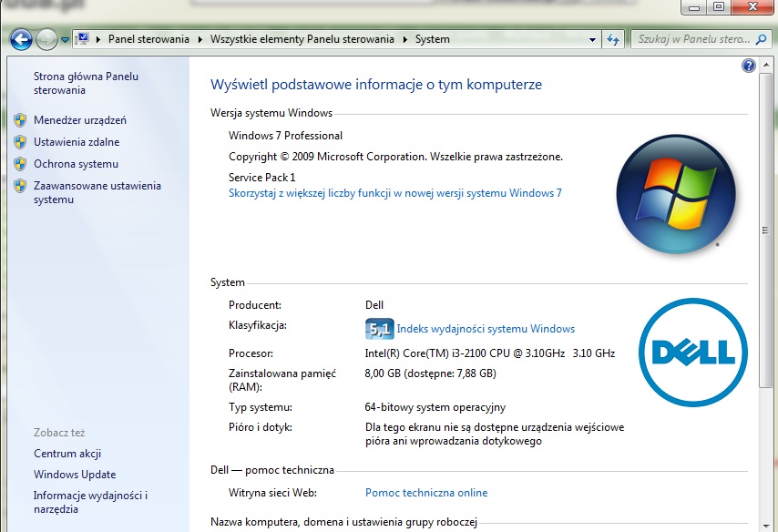Image resolution: width=778 pixels, height=532 pixels.
Task: Open Centrum akcji link
Action: pos(67,454)
